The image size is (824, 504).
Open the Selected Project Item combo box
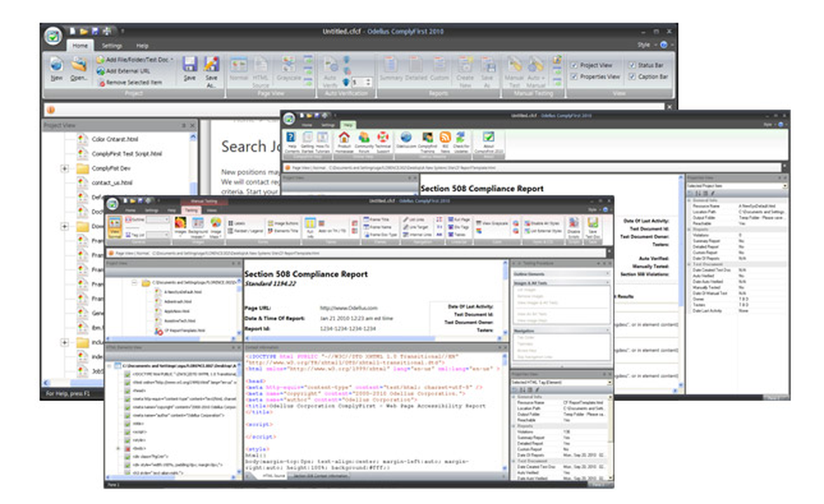click(737, 186)
